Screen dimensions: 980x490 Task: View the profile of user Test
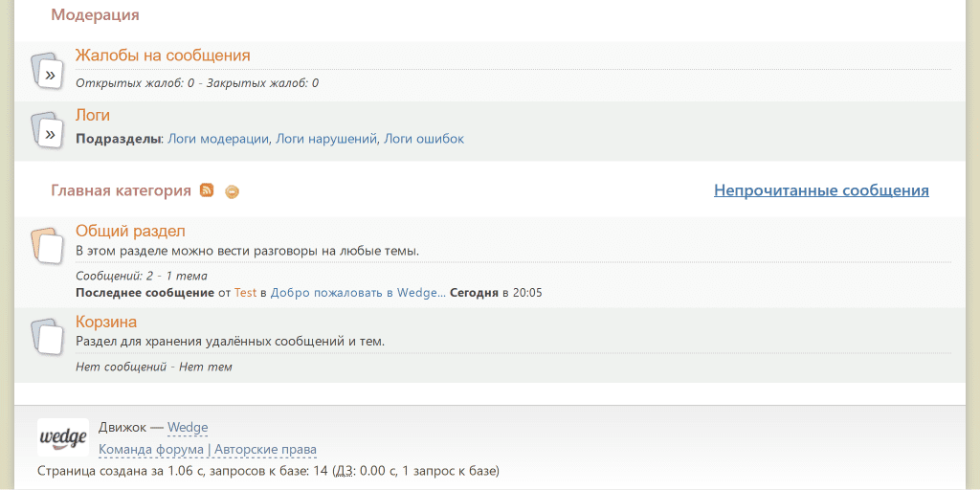click(245, 293)
